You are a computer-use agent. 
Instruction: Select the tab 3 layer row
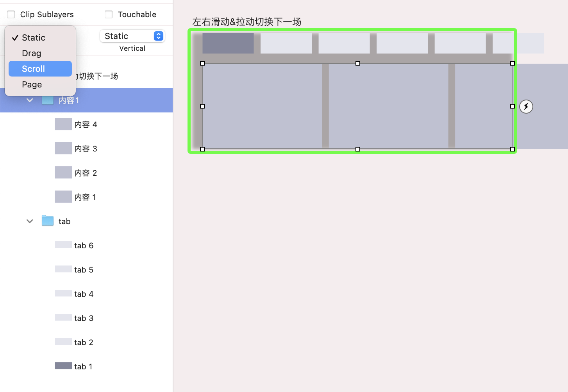click(84, 318)
